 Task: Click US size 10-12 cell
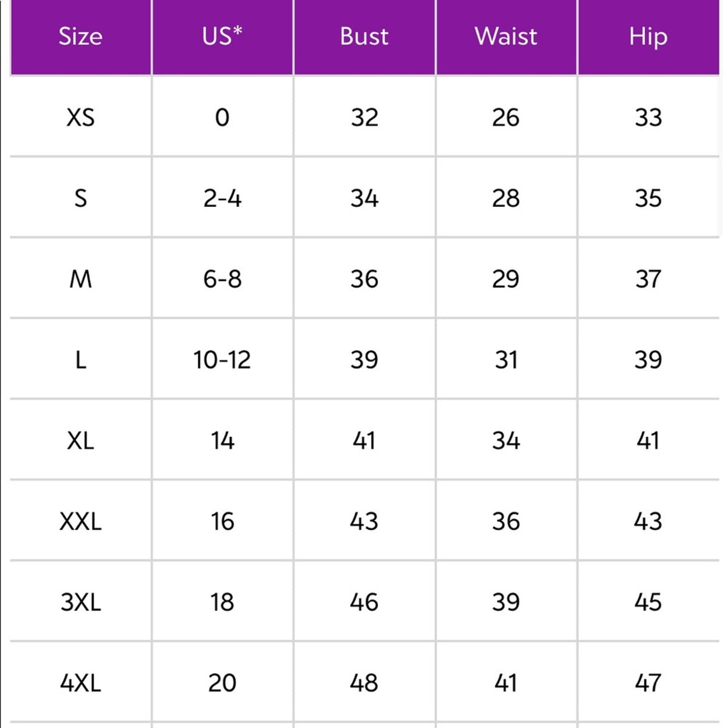223,359
